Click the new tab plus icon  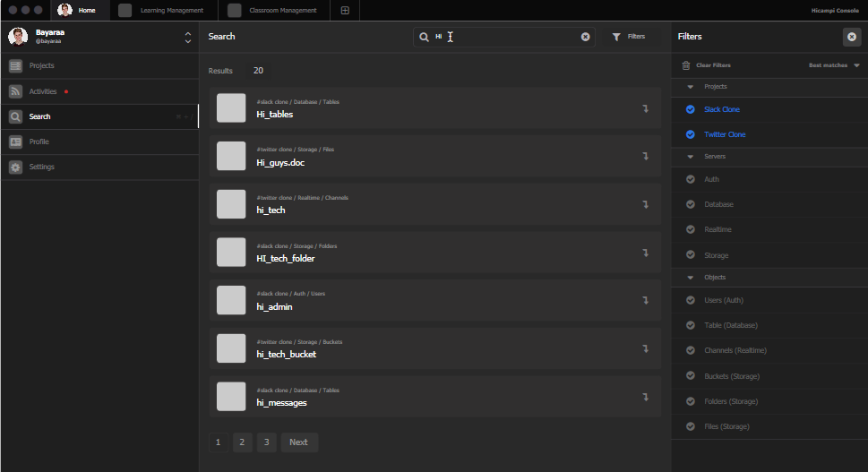coord(345,11)
